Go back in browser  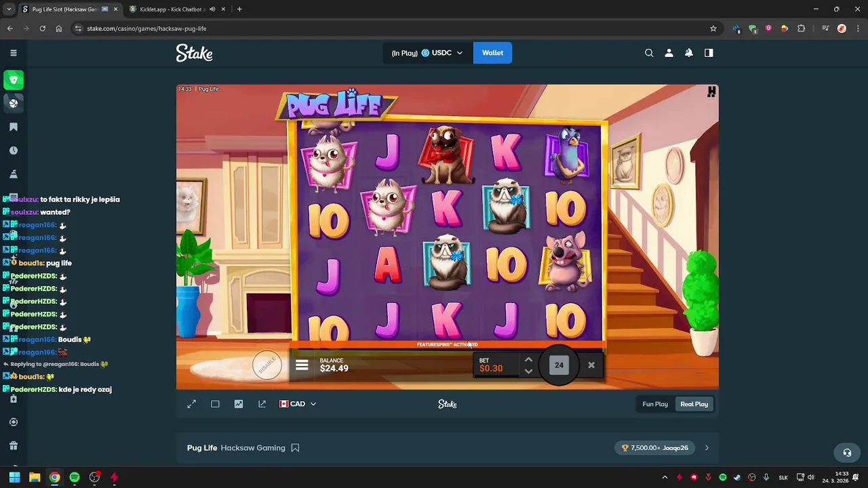coord(9,28)
